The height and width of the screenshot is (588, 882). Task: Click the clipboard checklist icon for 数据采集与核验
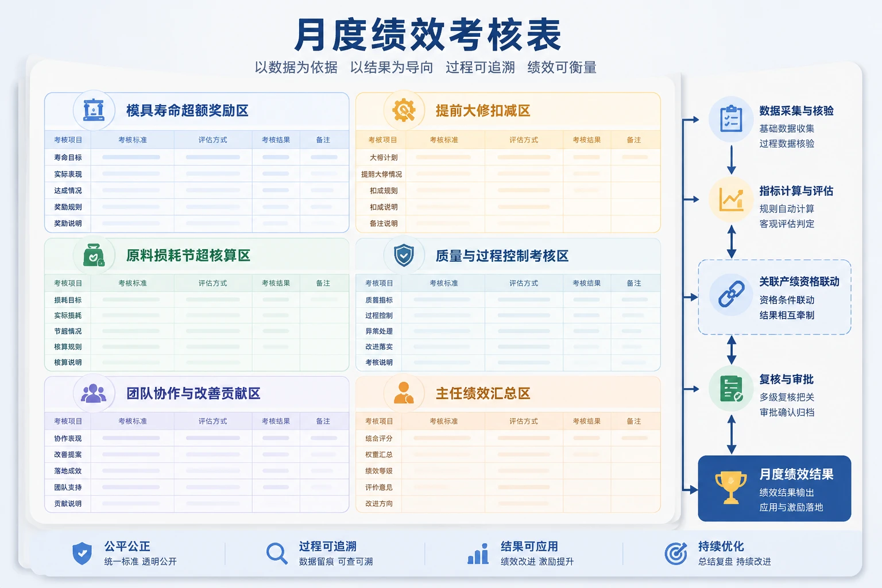(x=731, y=119)
